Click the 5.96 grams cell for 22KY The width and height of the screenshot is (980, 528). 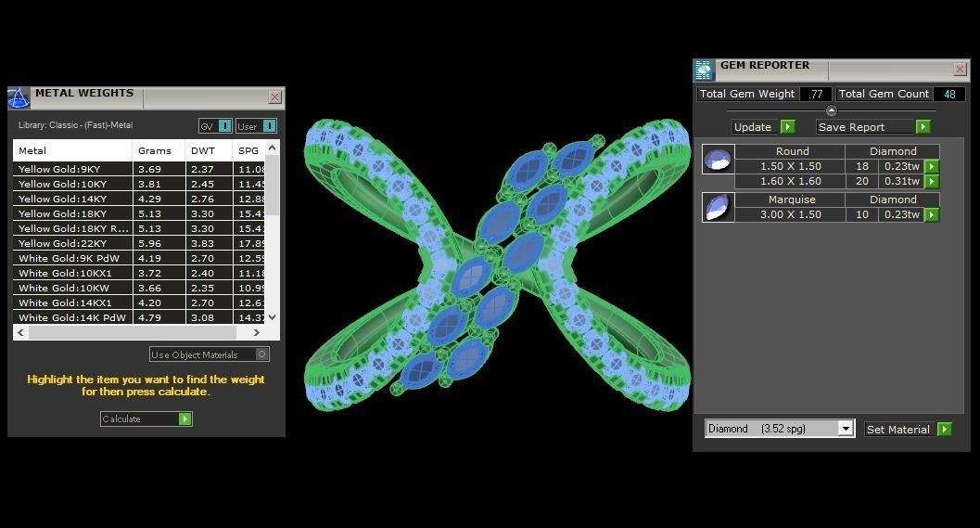(159, 243)
